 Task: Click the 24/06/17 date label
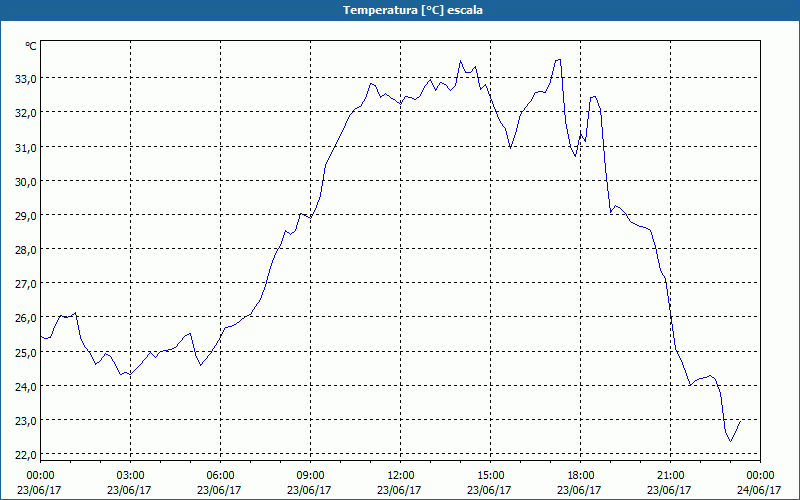coord(759,490)
